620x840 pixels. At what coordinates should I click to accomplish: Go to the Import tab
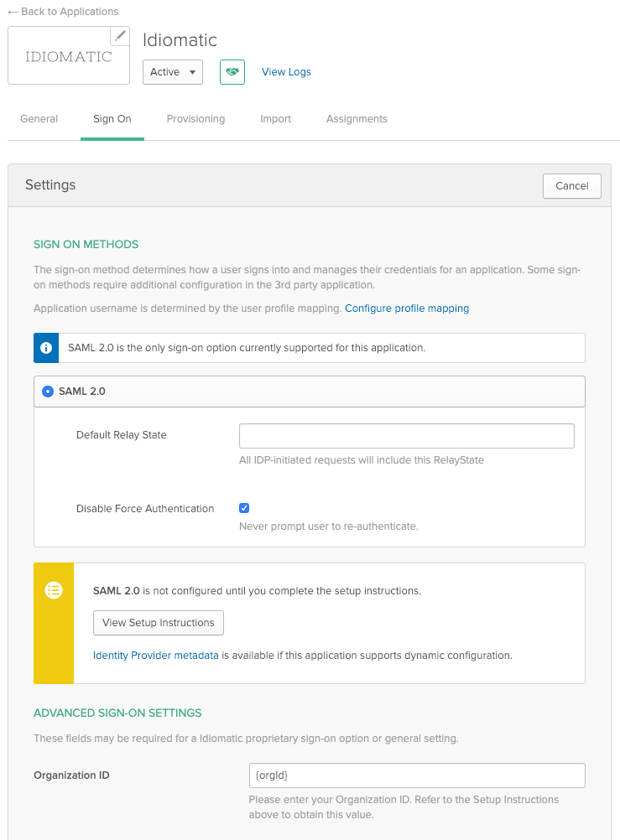pos(275,119)
